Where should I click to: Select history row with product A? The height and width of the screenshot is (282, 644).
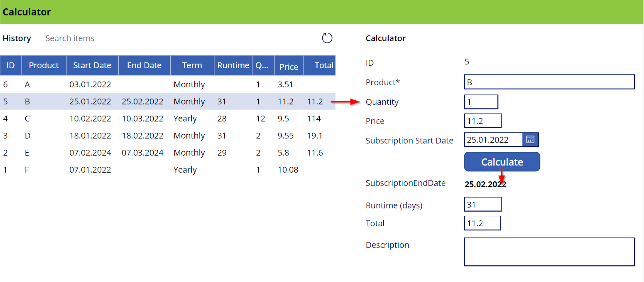pos(166,84)
